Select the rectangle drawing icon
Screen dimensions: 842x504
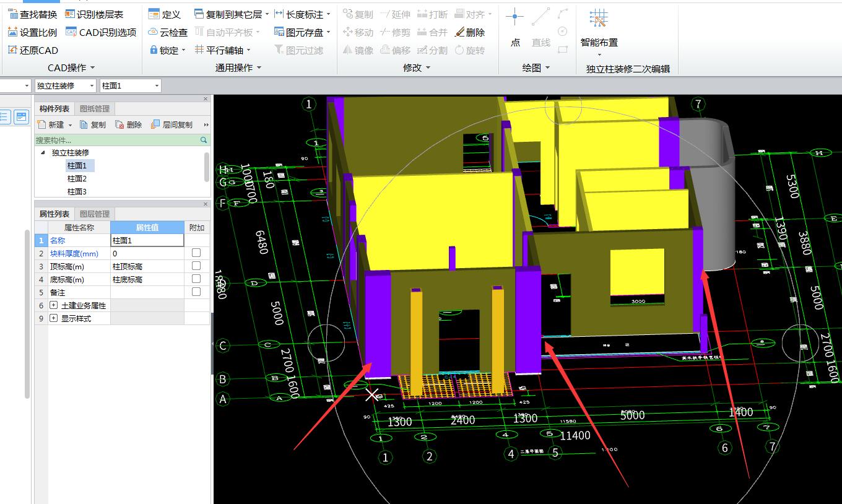tap(563, 50)
